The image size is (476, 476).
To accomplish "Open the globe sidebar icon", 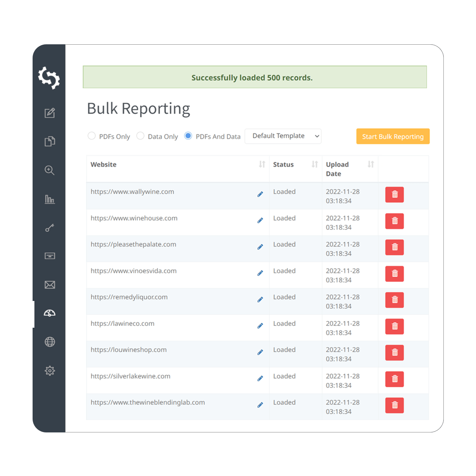I will click(50, 342).
